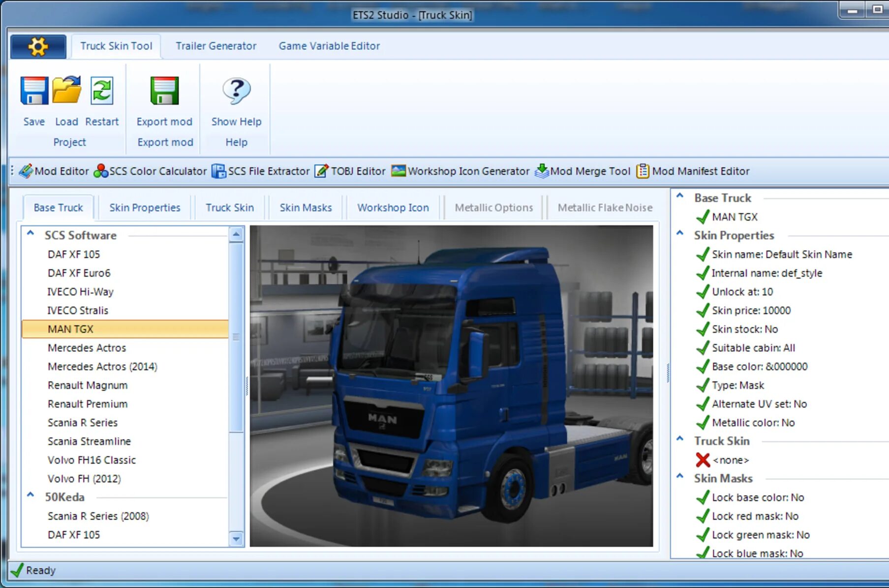Open the SCS Color Calculator

[x=150, y=171]
